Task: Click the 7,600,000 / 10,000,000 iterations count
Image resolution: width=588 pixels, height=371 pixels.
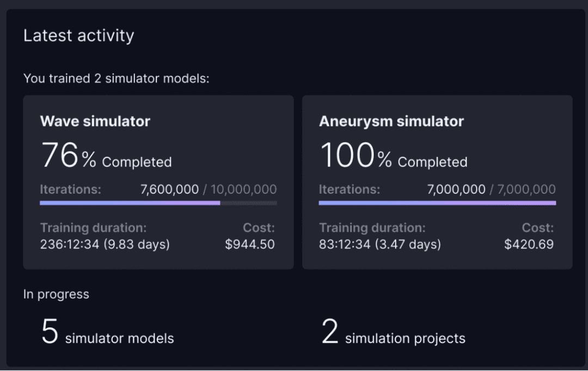Action: [x=209, y=189]
